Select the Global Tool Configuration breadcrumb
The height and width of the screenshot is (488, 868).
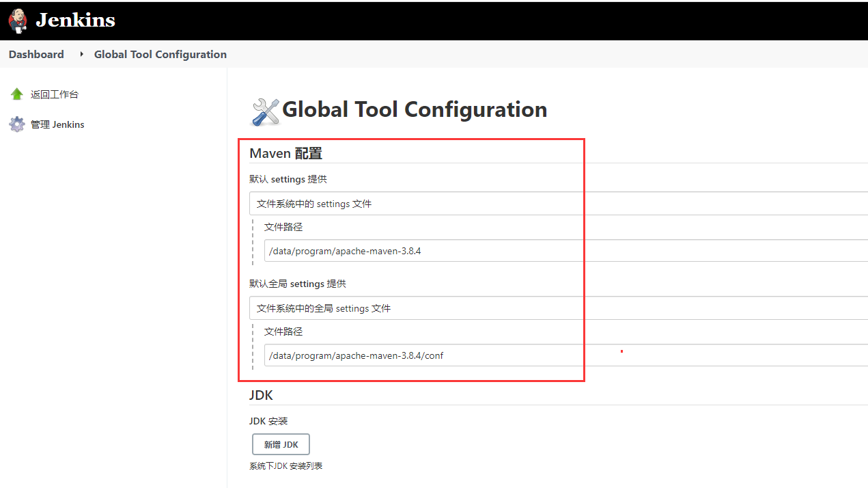coord(160,55)
